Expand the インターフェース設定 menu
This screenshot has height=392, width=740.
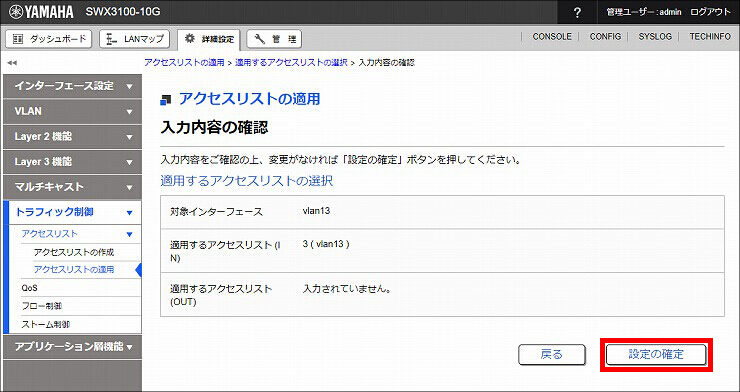[72, 86]
